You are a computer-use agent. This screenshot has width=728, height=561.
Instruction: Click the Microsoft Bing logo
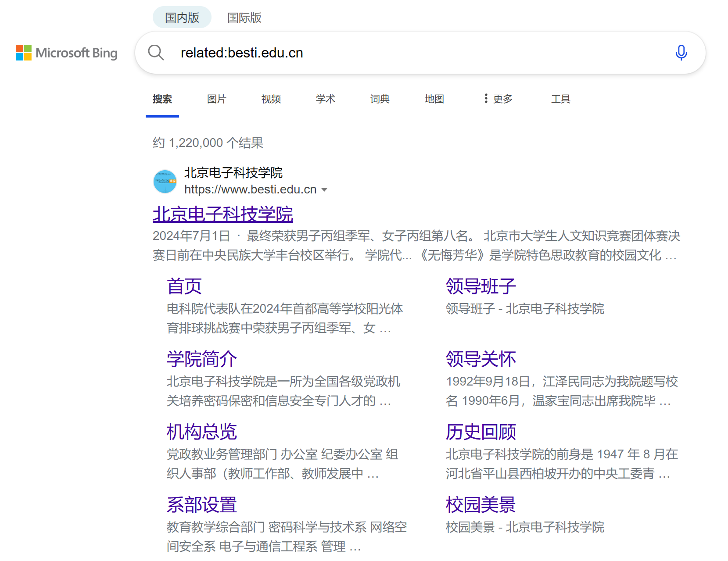[x=67, y=53]
